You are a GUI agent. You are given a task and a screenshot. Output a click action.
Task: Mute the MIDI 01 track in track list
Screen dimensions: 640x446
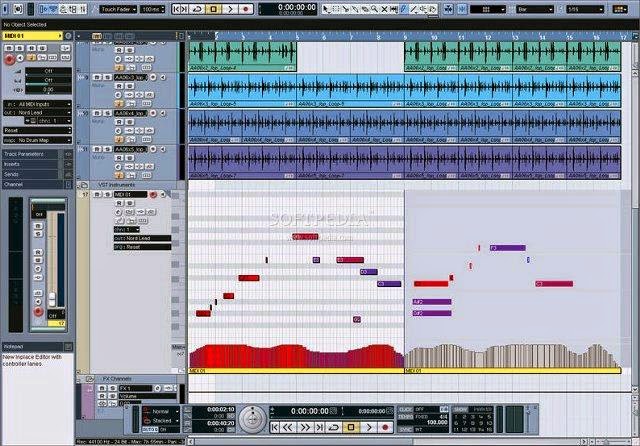click(97, 195)
